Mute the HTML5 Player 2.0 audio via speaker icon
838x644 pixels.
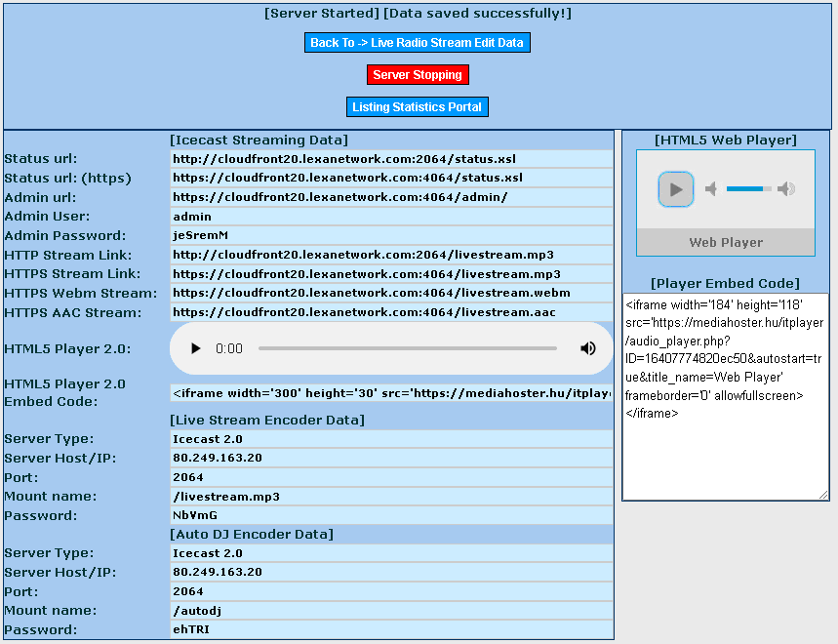[x=588, y=348]
